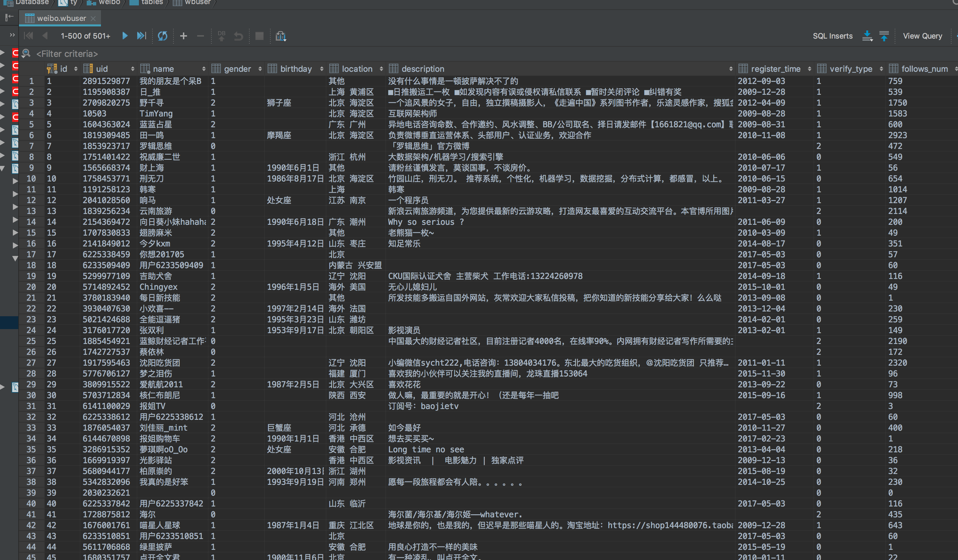The width and height of the screenshot is (958, 560).
Task: Click sort arrows in register_time header
Action: (809, 69)
